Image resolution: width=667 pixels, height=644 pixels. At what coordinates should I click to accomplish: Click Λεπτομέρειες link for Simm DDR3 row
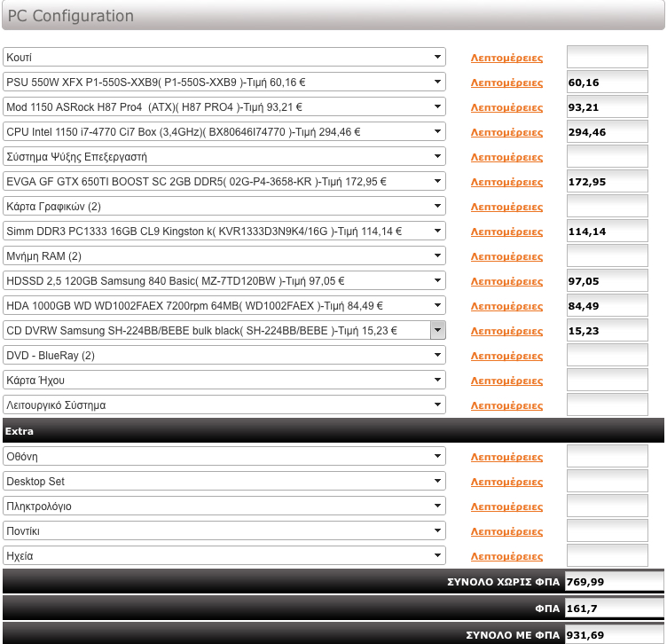pyautogui.click(x=506, y=232)
